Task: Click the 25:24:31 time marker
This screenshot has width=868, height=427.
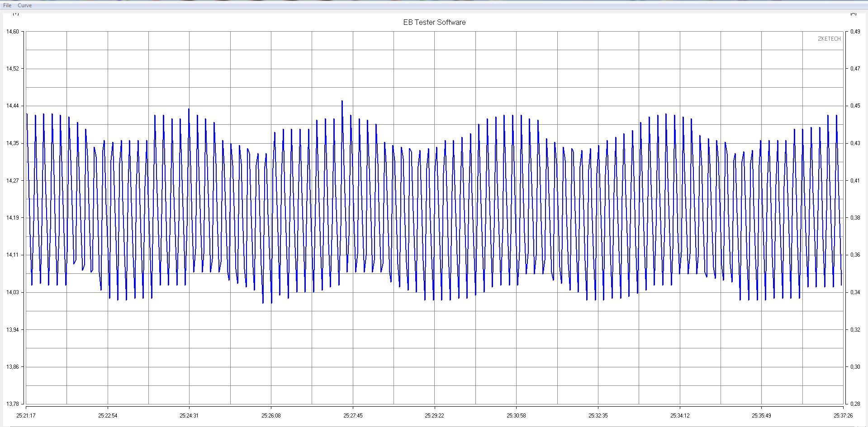Action: 189,415
